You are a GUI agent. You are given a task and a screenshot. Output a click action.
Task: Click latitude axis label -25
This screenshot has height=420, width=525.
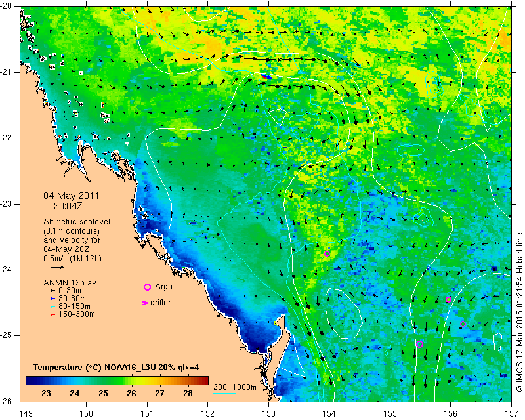click(x=7, y=335)
